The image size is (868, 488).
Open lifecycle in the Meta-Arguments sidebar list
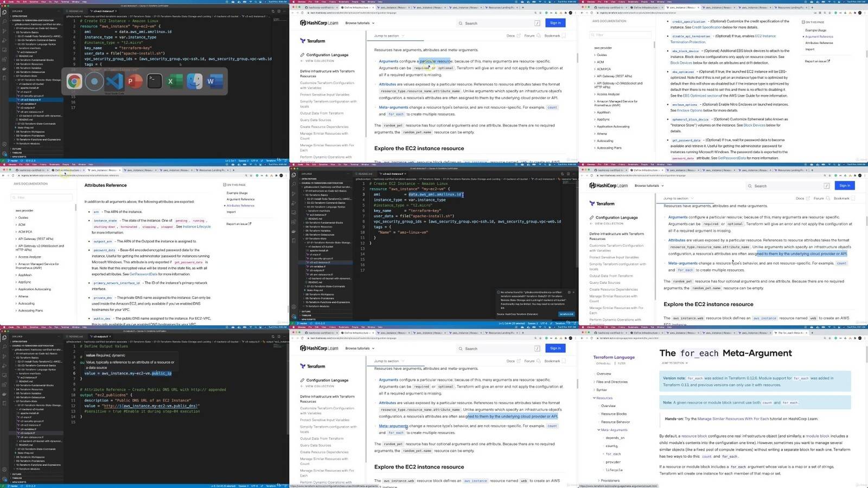pos(614,470)
